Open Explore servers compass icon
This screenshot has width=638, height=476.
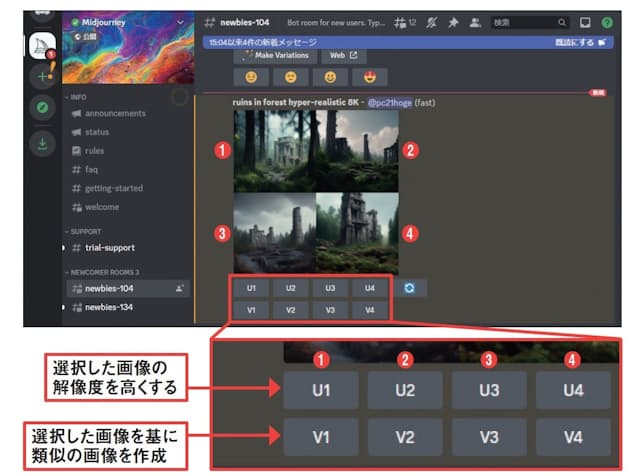click(x=42, y=107)
